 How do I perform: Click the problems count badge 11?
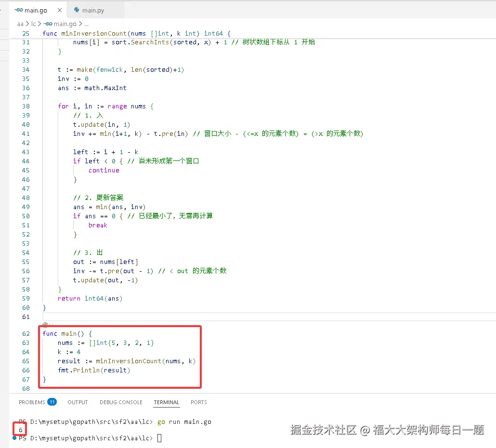[x=52, y=402]
